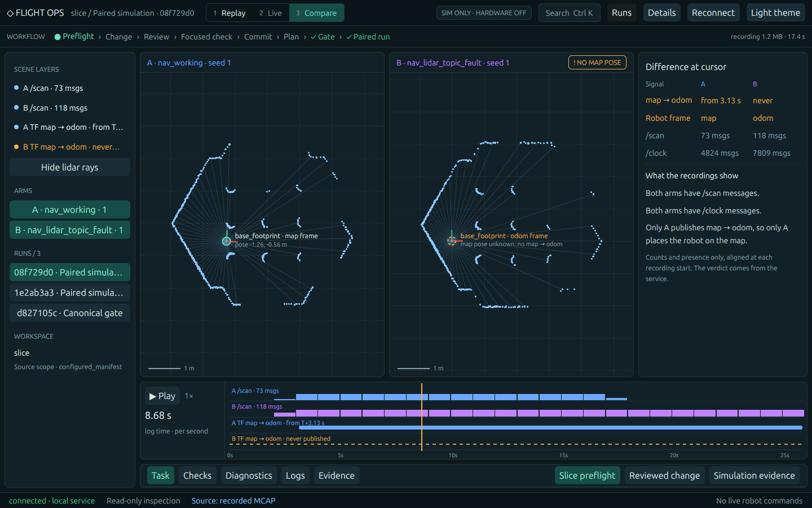Open the Diagnostics tab
The width and height of the screenshot is (812, 508).
[x=249, y=475]
